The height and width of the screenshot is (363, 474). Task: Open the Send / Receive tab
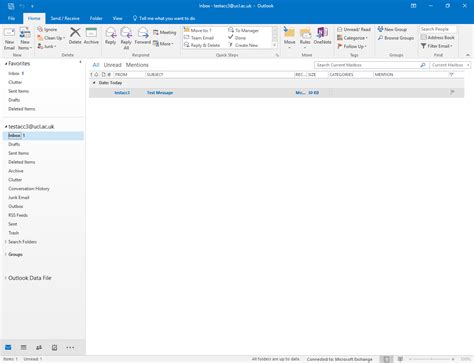(x=65, y=18)
